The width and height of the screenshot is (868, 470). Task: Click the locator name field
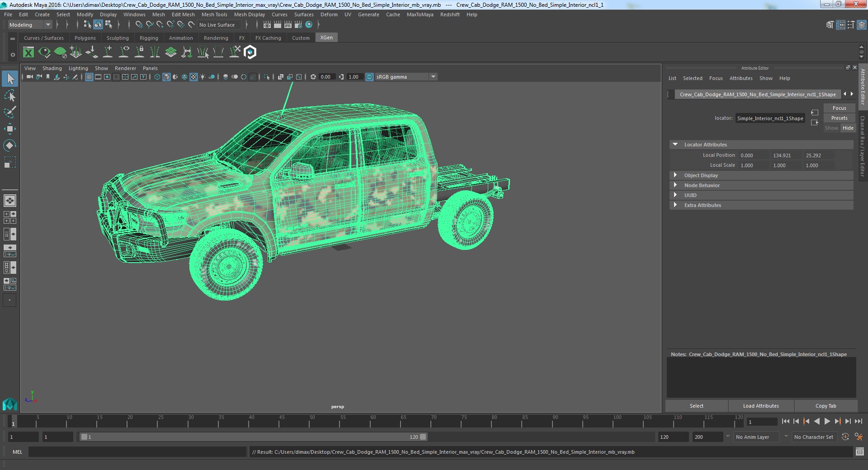[770, 118]
